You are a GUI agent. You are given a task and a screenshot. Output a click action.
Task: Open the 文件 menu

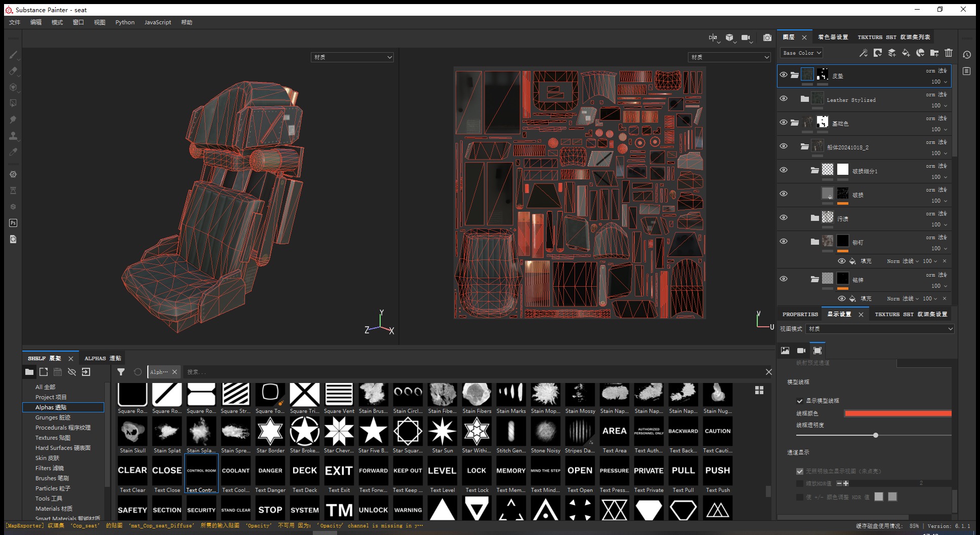click(x=15, y=22)
